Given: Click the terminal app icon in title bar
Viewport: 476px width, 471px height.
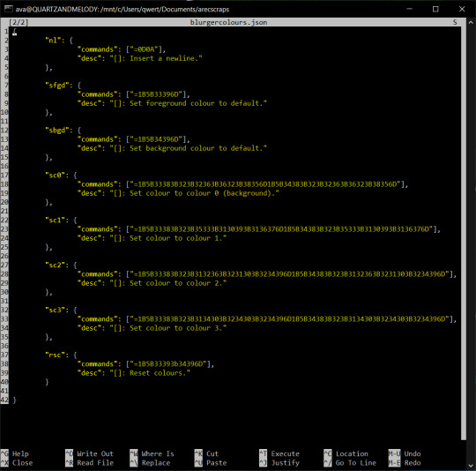Looking at the screenshot, I should [x=9, y=9].
